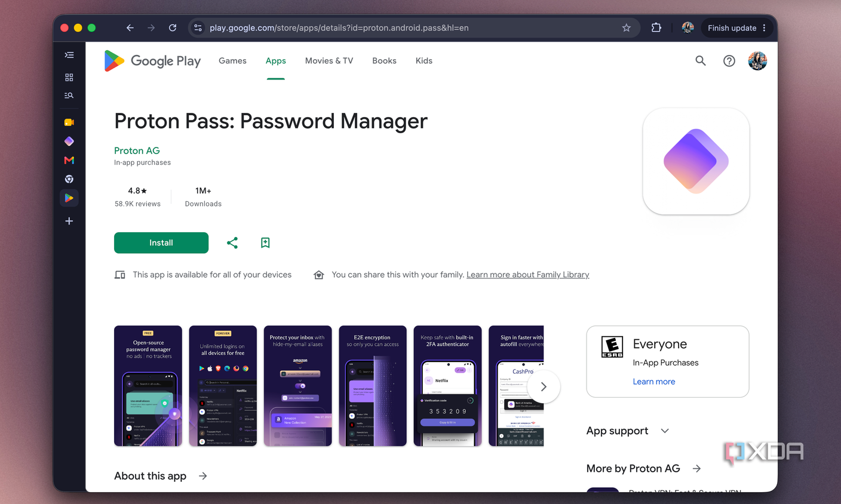Click the Proton Pass: Password Manager title
841x504 pixels.
tap(271, 121)
